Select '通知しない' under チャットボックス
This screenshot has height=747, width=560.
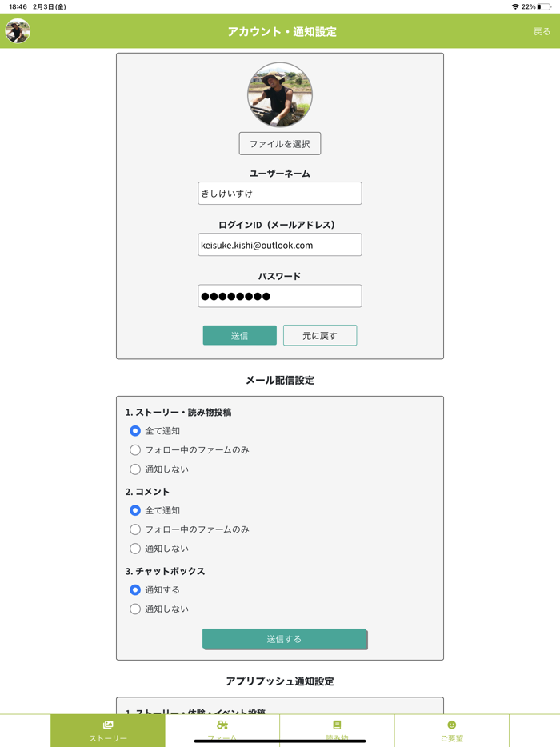[135, 609]
